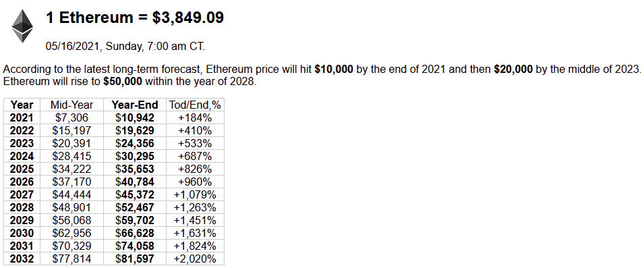Click the 2022 mid-year value $15,197
644x268 pixels.
[x=72, y=131]
